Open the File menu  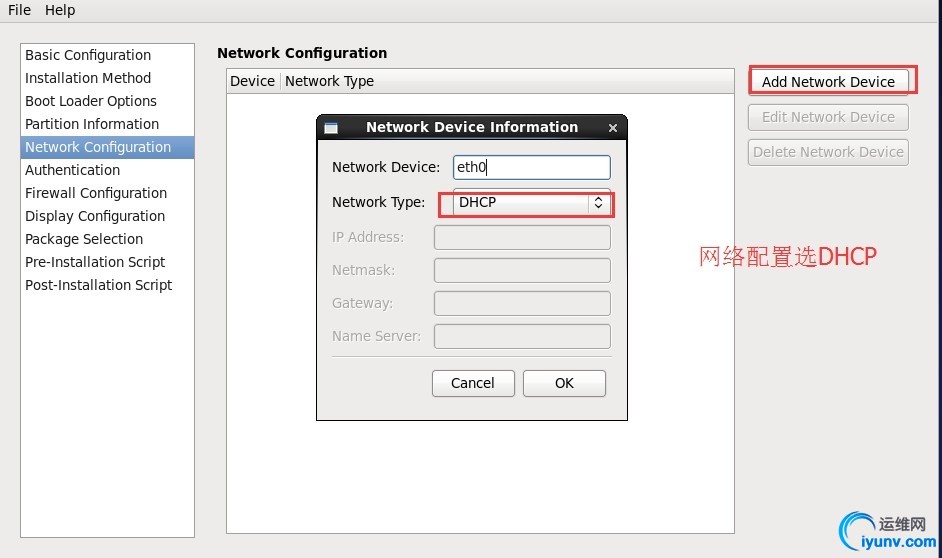20,10
